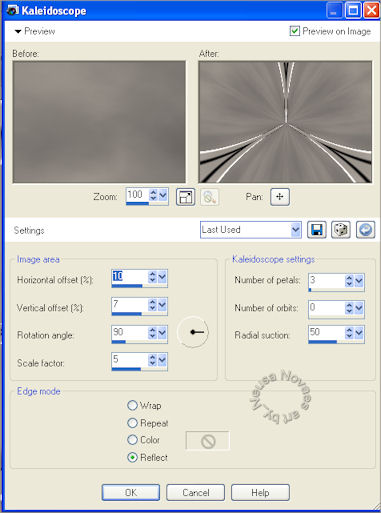Click the Number of orbits input field

[x=326, y=307]
